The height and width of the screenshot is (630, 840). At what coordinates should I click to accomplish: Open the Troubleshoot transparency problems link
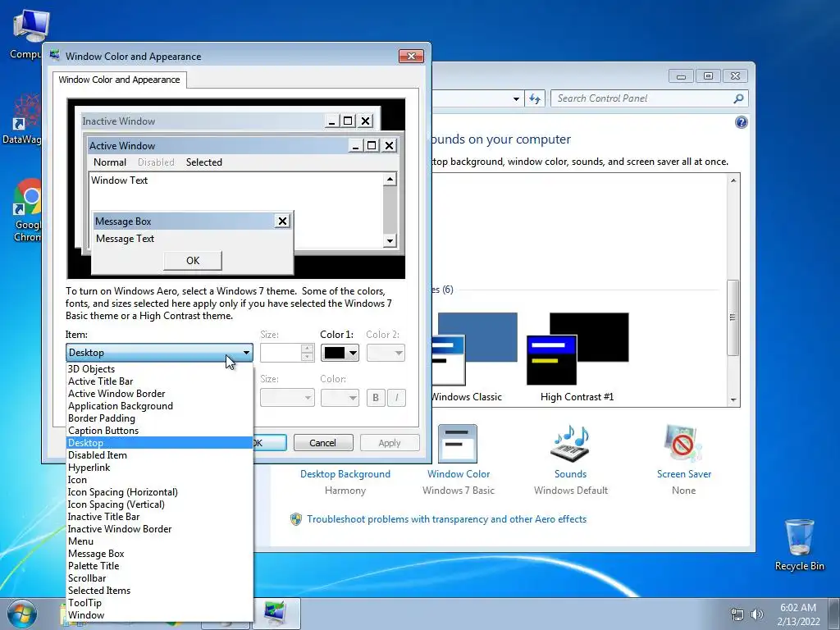coord(447,519)
